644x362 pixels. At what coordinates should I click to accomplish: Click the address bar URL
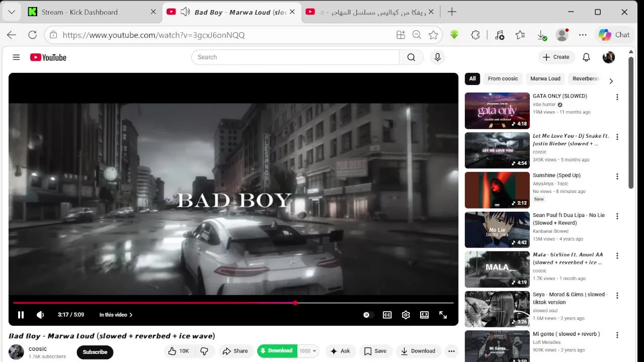(x=153, y=35)
